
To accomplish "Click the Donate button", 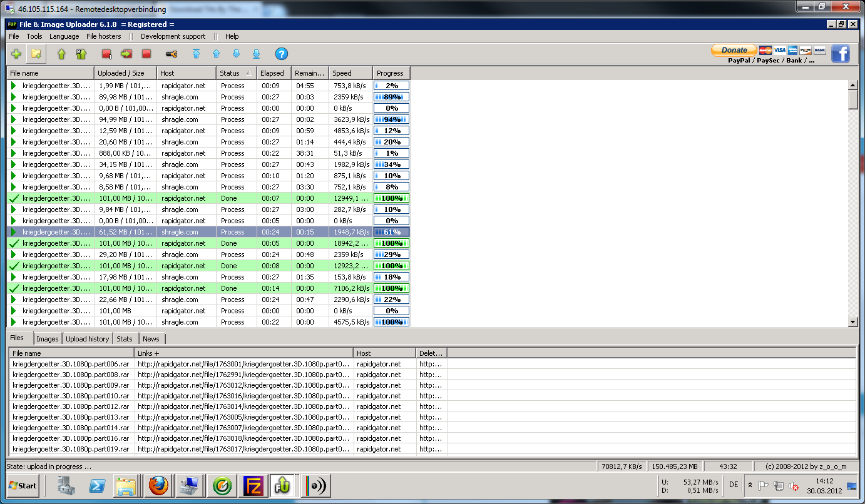I will tap(734, 50).
